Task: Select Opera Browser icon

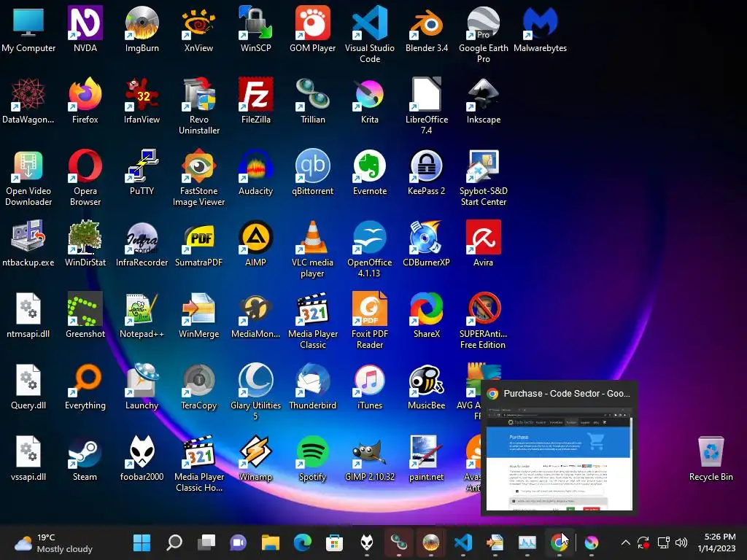Action: click(85, 177)
